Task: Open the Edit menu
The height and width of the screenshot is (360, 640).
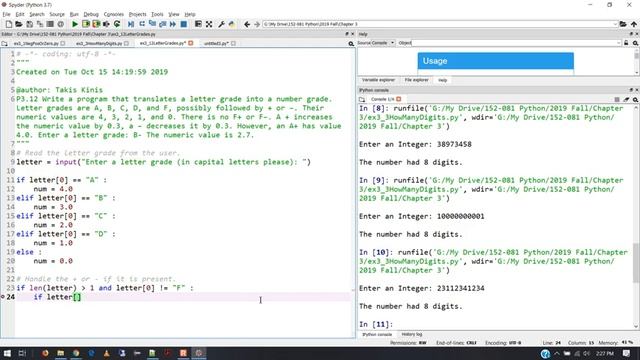Action: [20, 14]
